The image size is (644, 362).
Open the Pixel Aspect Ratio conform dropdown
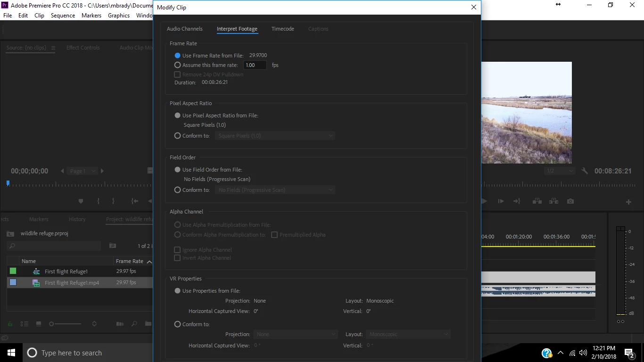(275, 136)
